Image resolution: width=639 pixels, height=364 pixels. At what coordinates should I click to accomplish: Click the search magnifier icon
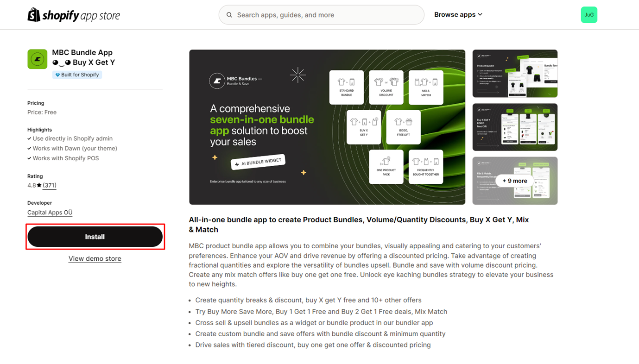229,15
